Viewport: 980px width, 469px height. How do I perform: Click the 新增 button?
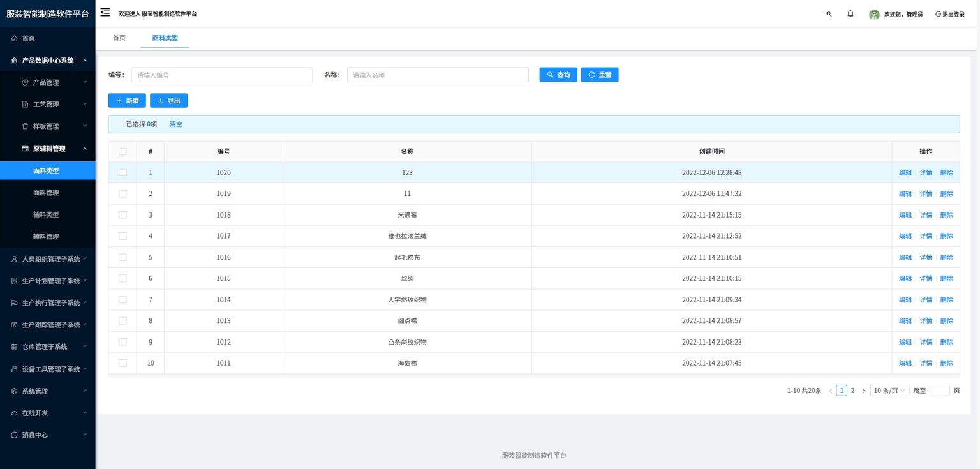pos(127,101)
